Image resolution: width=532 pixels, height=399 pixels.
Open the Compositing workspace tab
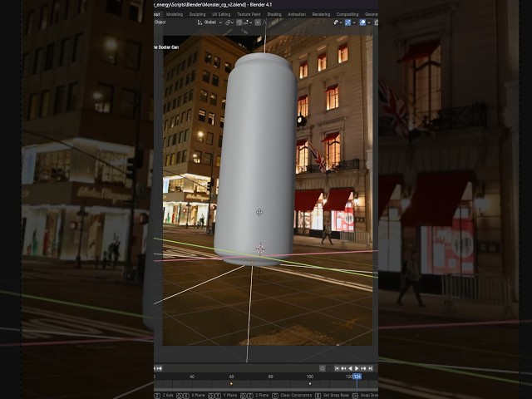click(347, 14)
